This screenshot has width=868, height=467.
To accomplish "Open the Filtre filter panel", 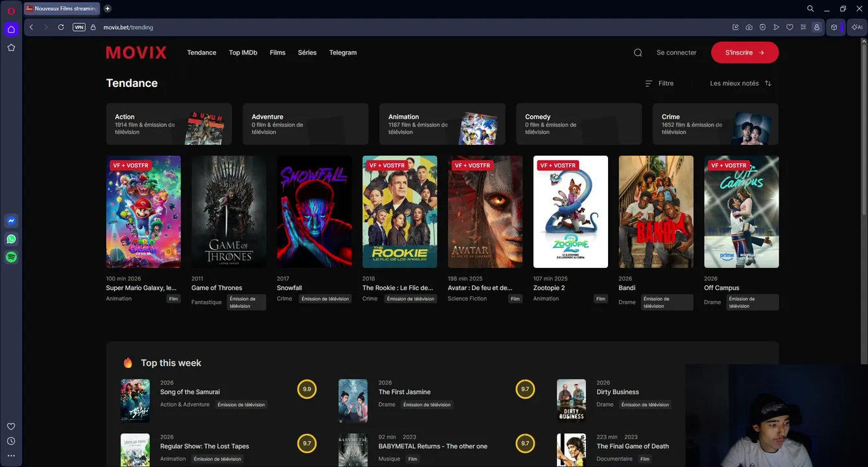I will point(659,83).
